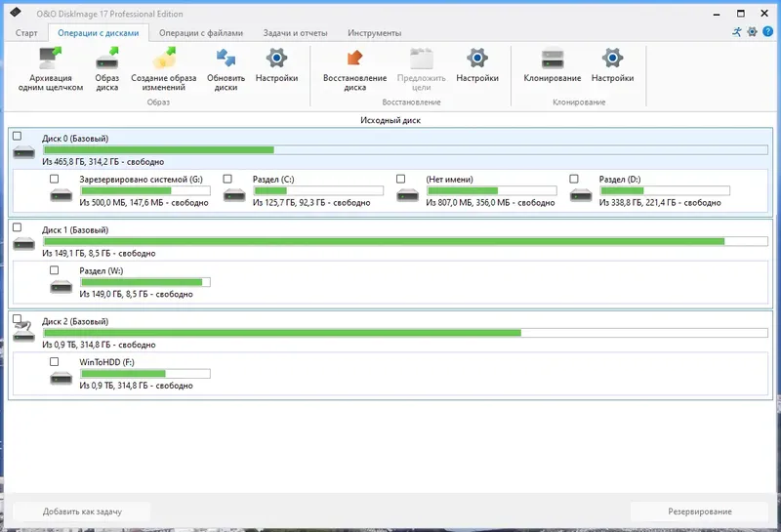Click the Раздел (D:) usage bar
This screenshot has width=781, height=532.
point(665,190)
